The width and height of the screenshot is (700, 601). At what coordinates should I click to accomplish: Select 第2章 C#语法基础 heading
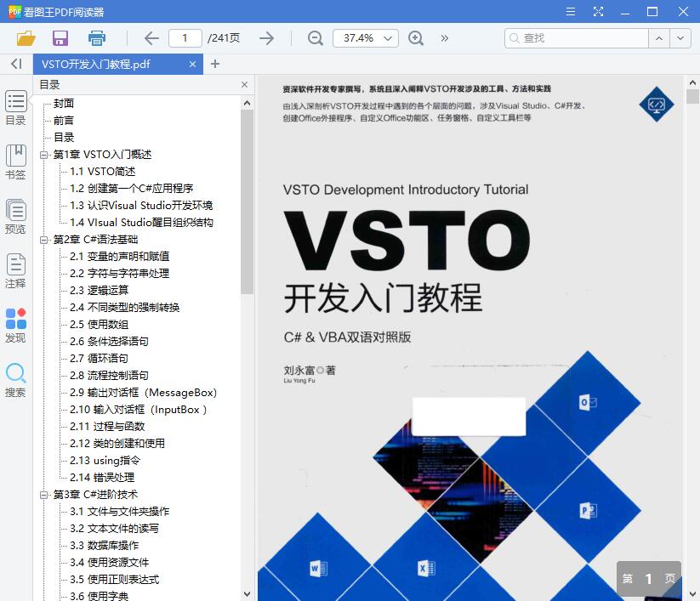[95, 240]
